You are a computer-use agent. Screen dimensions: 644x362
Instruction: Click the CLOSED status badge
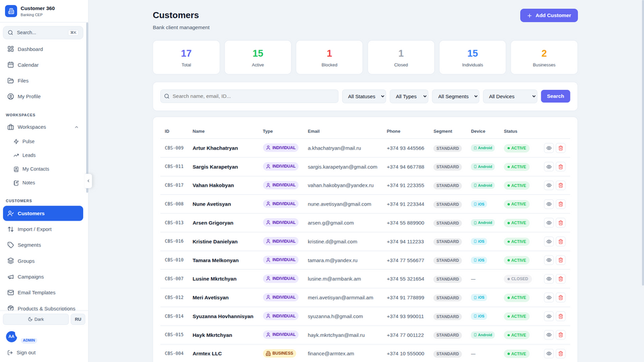518,278
